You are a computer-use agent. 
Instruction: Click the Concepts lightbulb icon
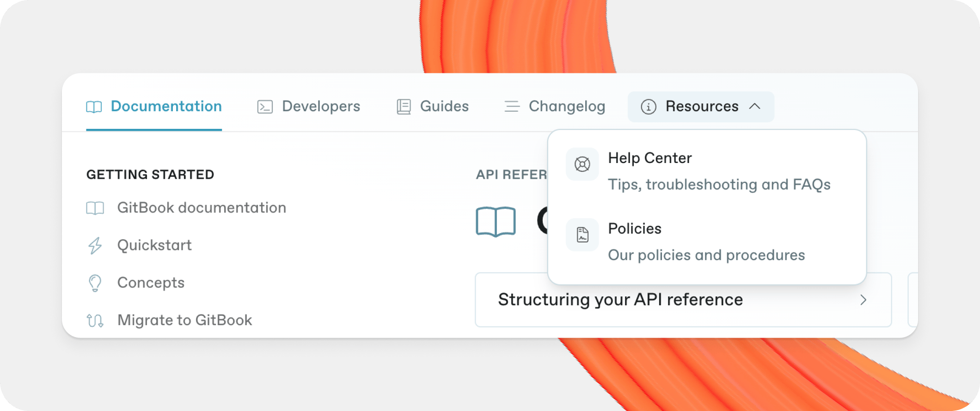click(95, 283)
